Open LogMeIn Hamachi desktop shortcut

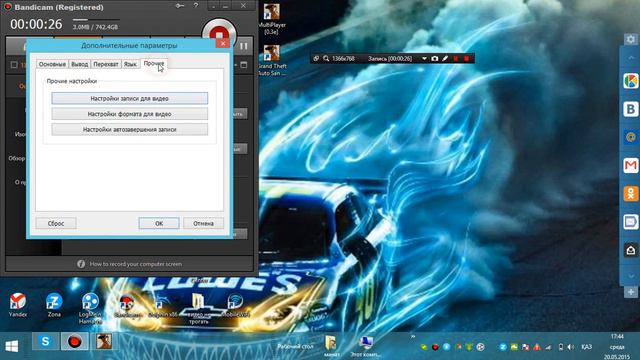(90, 308)
